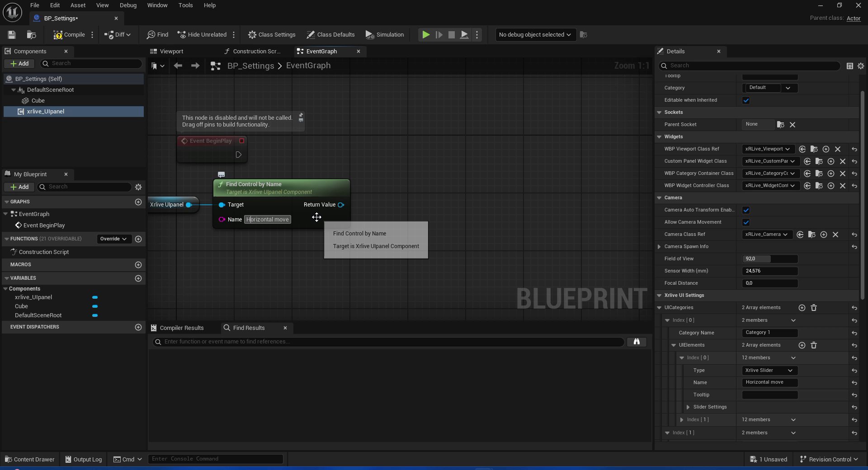The width and height of the screenshot is (868, 470).
Task: Empty the UIElements array with trash icon
Action: [x=814, y=345]
